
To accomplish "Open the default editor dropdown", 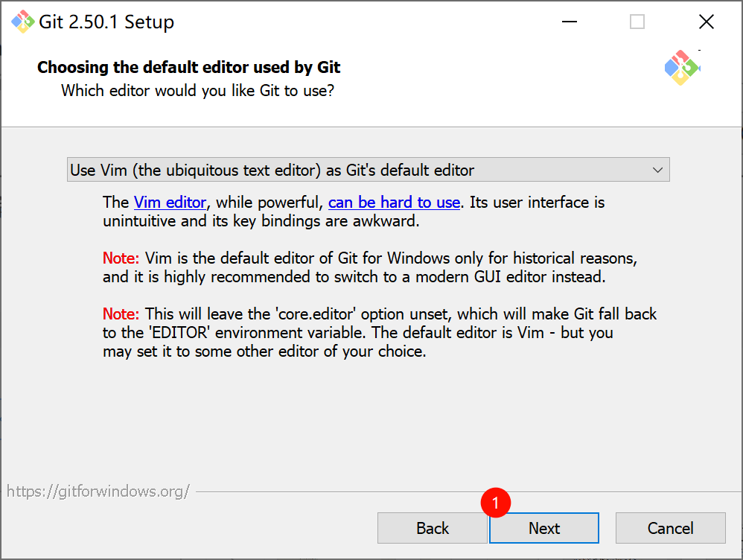I will tap(369, 170).
